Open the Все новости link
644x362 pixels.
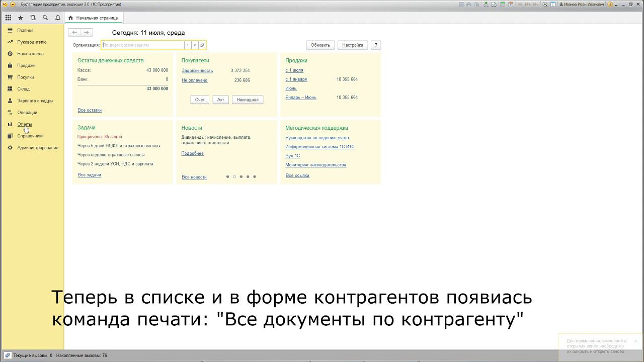click(194, 177)
